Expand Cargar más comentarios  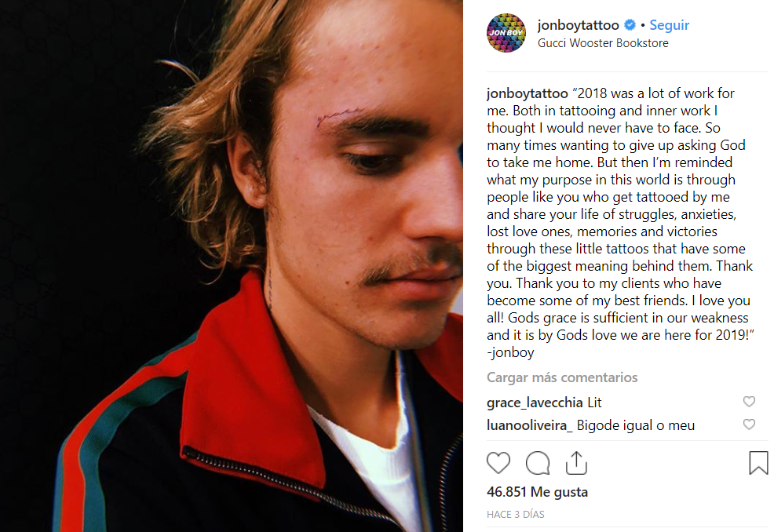(562, 377)
